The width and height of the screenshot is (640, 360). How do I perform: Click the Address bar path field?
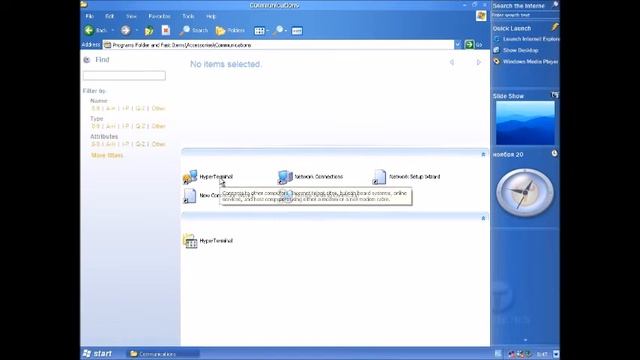(278, 45)
